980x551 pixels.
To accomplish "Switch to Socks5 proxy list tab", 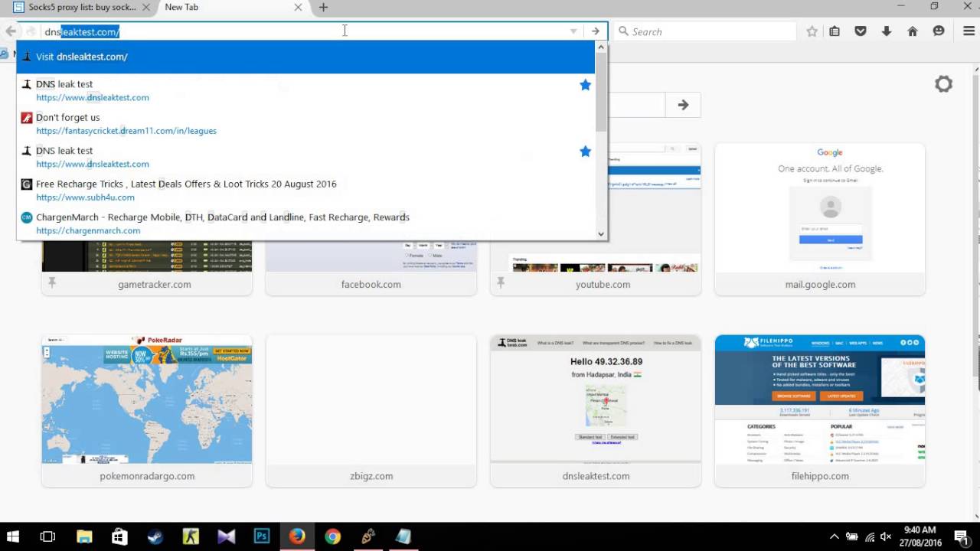I will [80, 7].
